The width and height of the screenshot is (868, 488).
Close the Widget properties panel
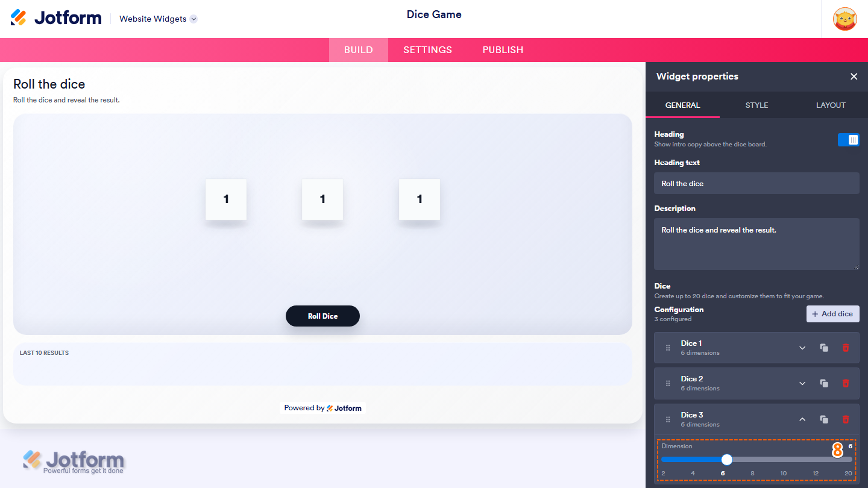click(854, 77)
